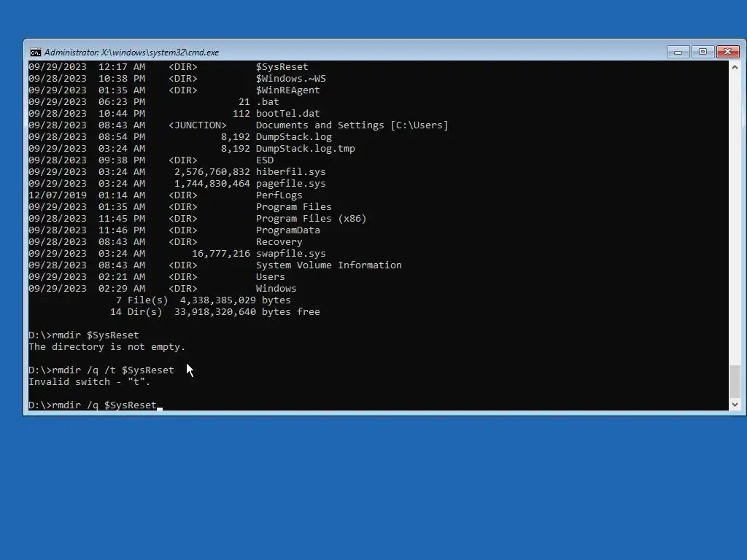The width and height of the screenshot is (747, 560).
Task: Click the date '12/07/2019' in the PerfLogs row
Action: pos(58,195)
